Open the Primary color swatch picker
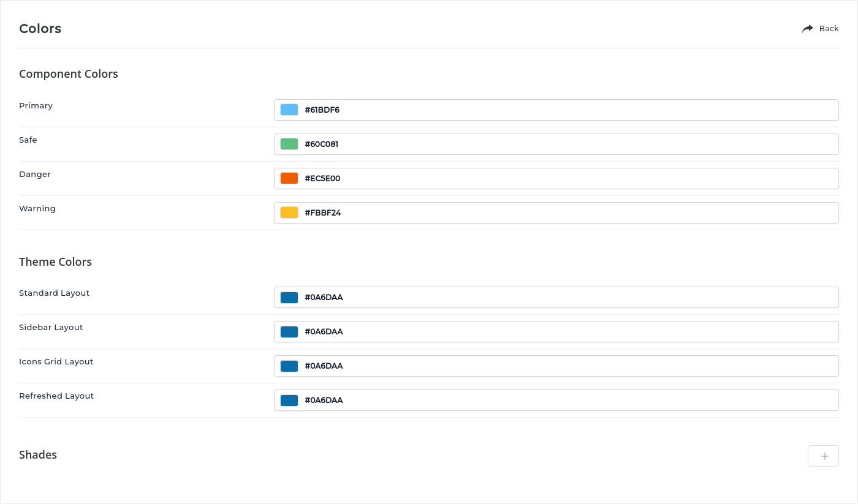This screenshot has height=504, width=858. click(x=289, y=110)
